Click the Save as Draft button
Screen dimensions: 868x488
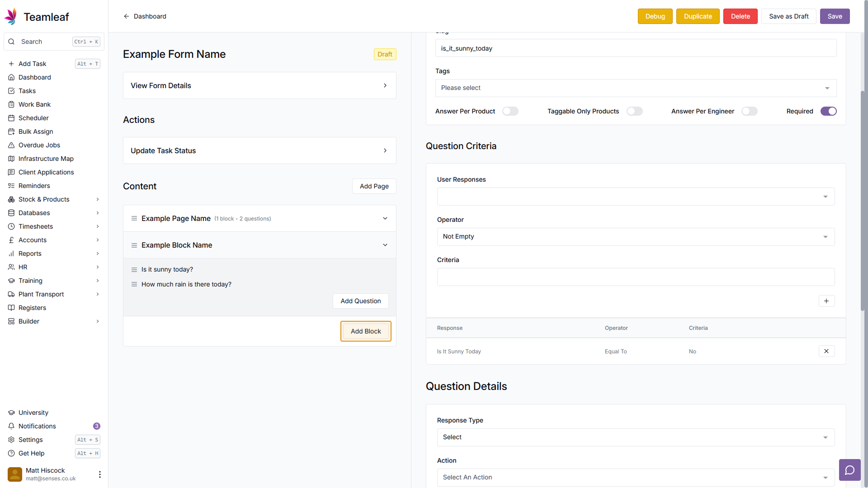(788, 16)
